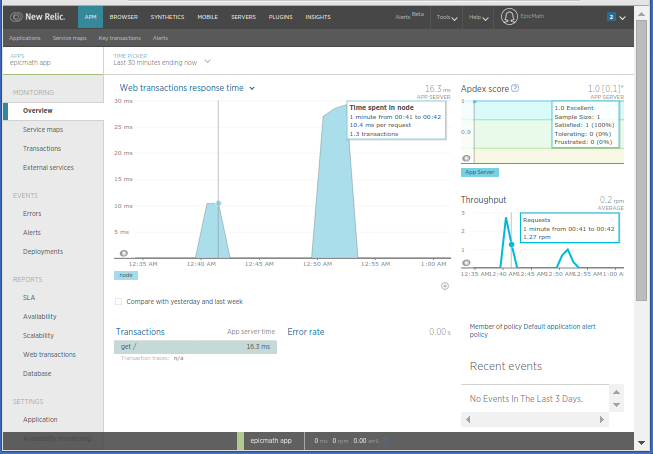
Task: Open the Database report
Action: pos(37,374)
